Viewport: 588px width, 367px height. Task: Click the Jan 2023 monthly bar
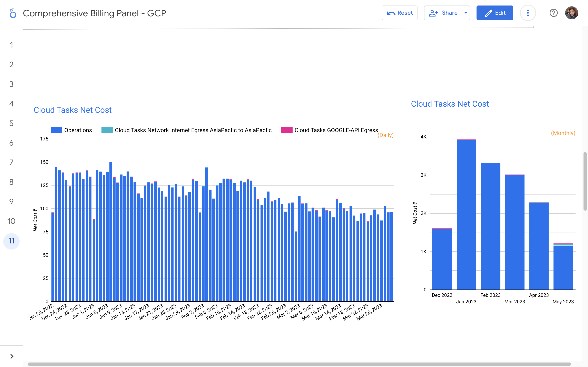coord(466,215)
